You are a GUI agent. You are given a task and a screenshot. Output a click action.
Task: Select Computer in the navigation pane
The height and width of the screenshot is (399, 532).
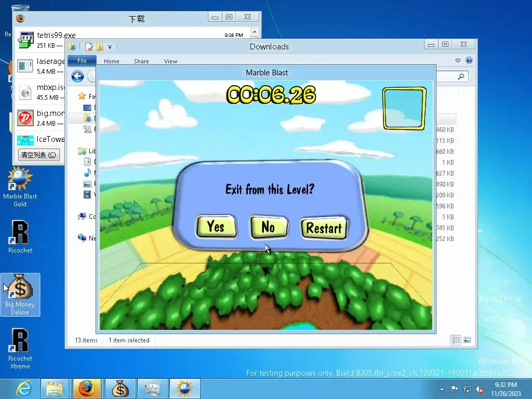[x=87, y=216]
